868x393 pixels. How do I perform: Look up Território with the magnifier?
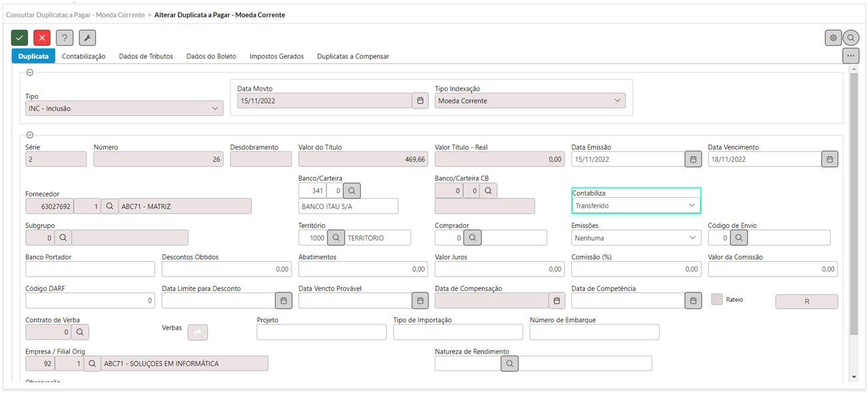click(336, 237)
